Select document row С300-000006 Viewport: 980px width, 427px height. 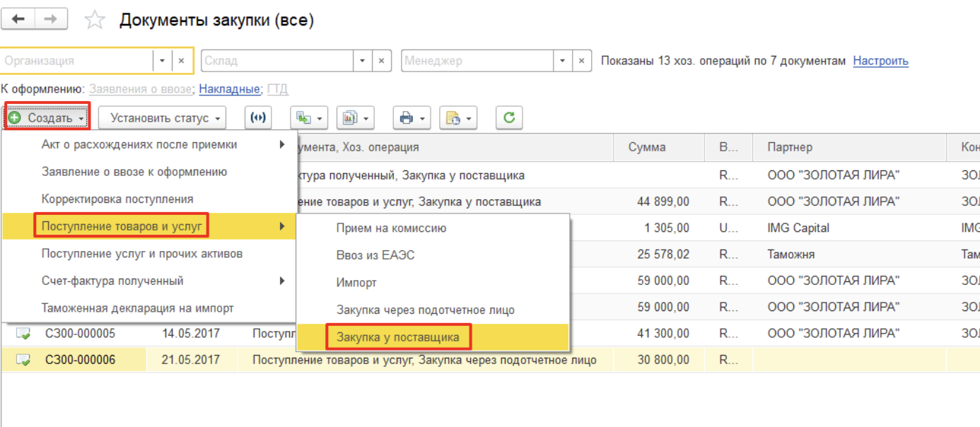(80, 360)
